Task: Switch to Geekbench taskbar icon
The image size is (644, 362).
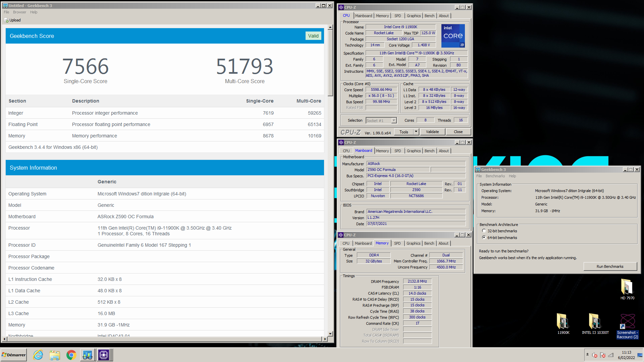Action: [x=88, y=355]
